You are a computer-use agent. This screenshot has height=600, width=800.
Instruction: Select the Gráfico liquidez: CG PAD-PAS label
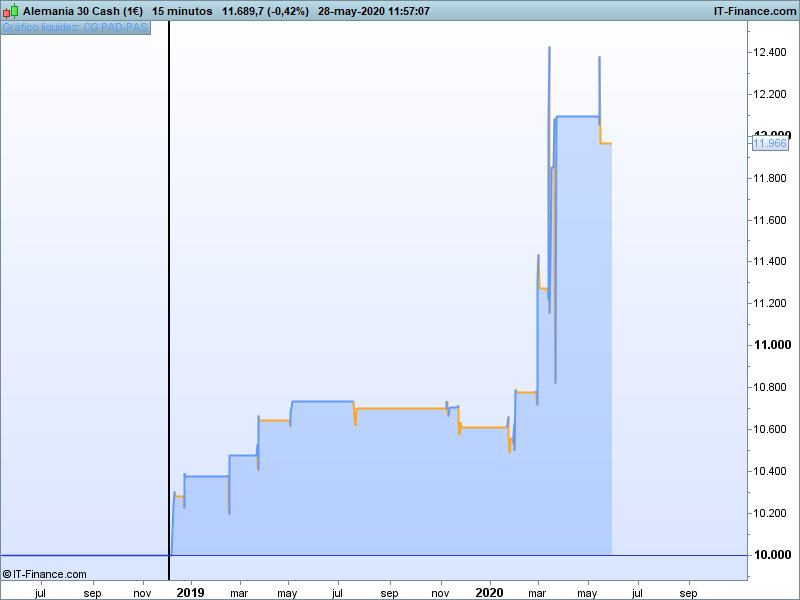75,27
